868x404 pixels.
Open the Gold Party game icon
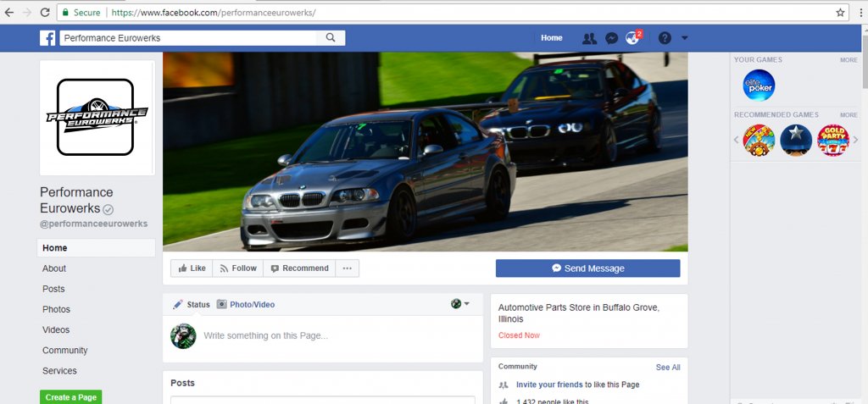[833, 140]
